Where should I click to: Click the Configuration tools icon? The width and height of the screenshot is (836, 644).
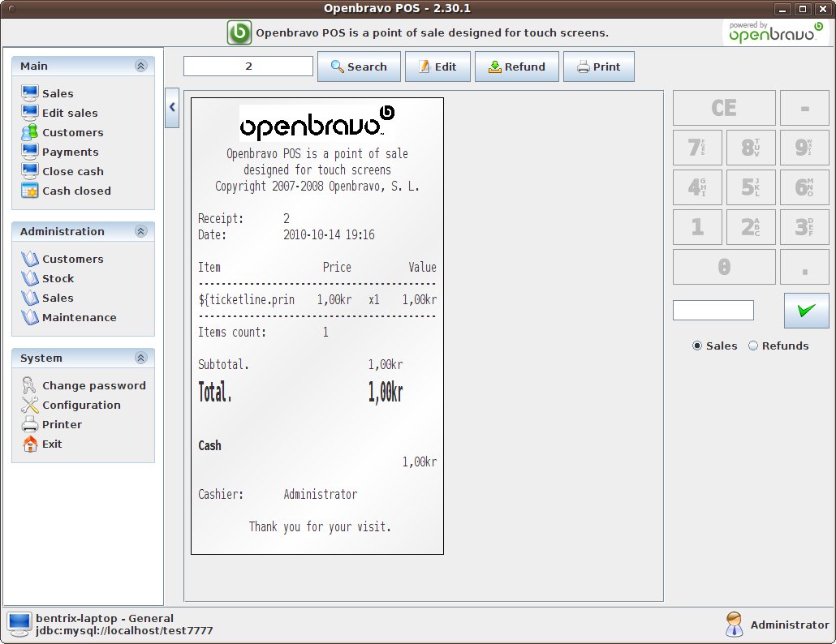click(x=30, y=405)
